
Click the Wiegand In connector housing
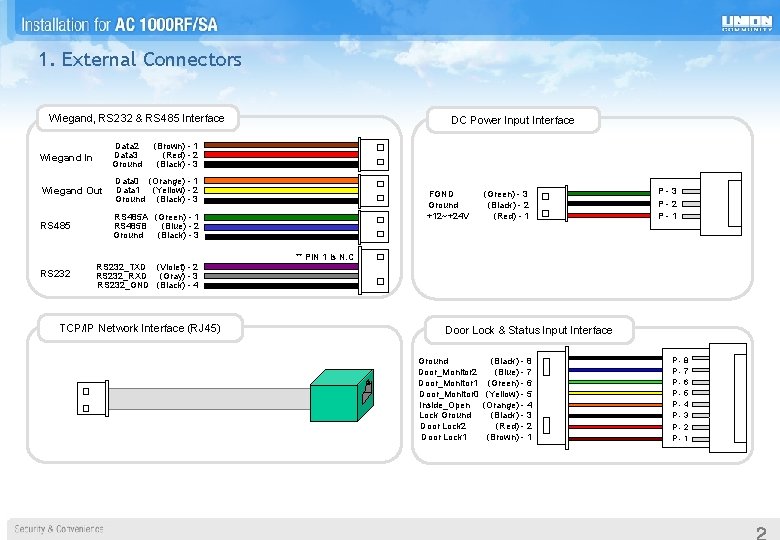click(x=374, y=155)
